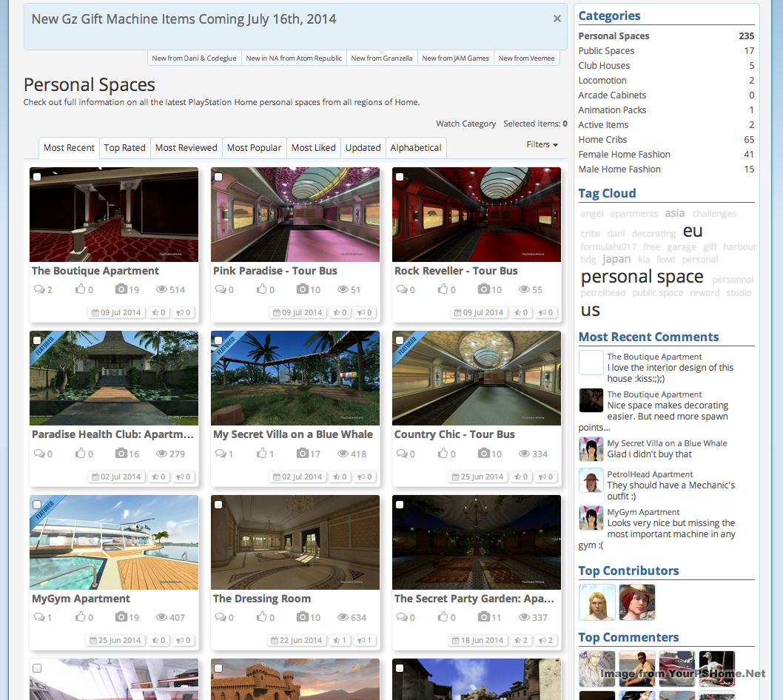Image resolution: width=783 pixels, height=700 pixels.
Task: Click comments icon on MyGym Apartment card
Action: pos(39,617)
